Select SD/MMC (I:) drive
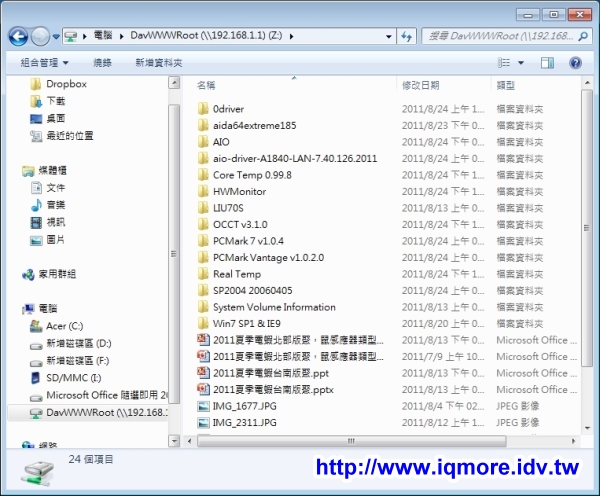 (74, 378)
